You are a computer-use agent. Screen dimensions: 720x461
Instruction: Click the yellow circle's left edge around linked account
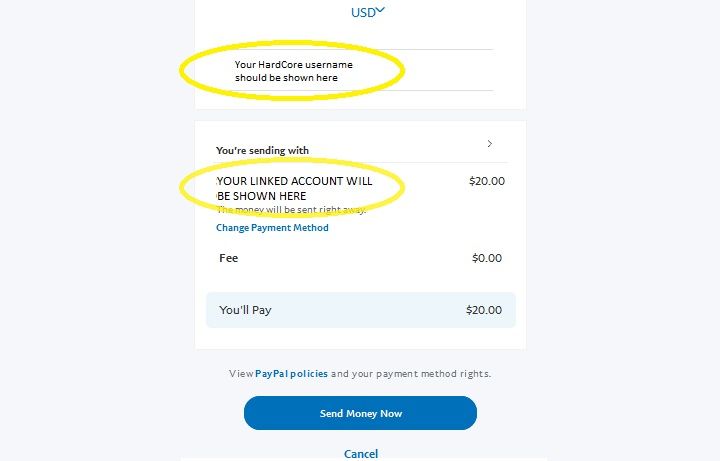tap(182, 187)
